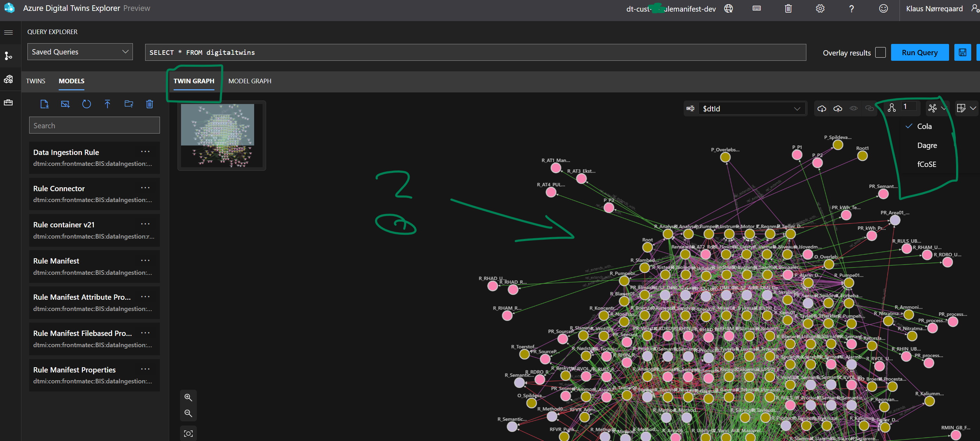Open the 3D scenes sidebar icon
Screen dimensions: 980x441
8,79
